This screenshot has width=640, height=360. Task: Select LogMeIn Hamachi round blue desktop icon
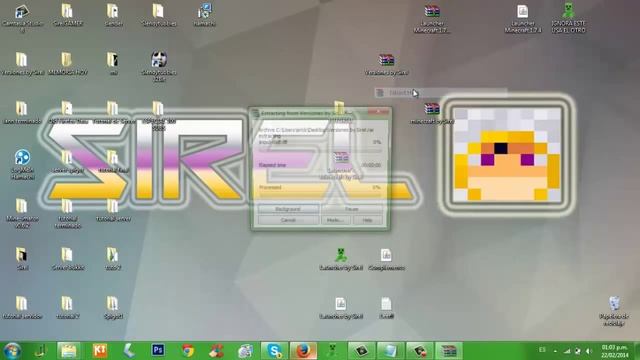(x=22, y=164)
